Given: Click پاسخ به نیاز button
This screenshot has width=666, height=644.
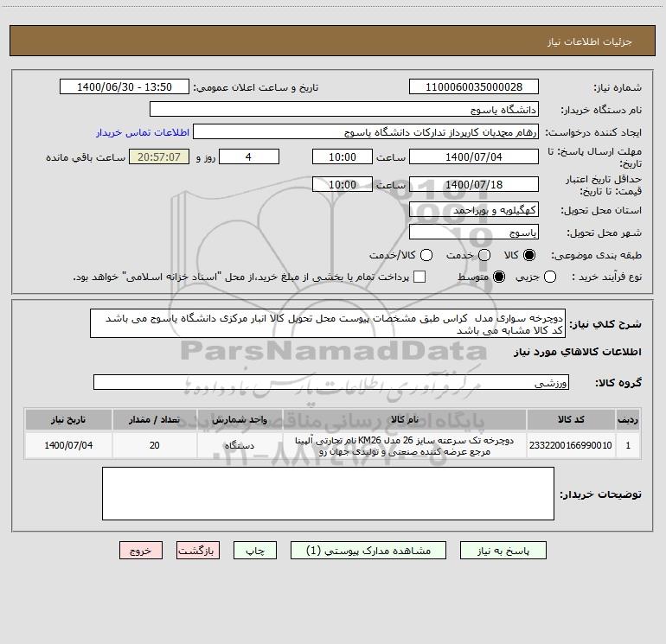Looking at the screenshot, I should click(x=503, y=550).
